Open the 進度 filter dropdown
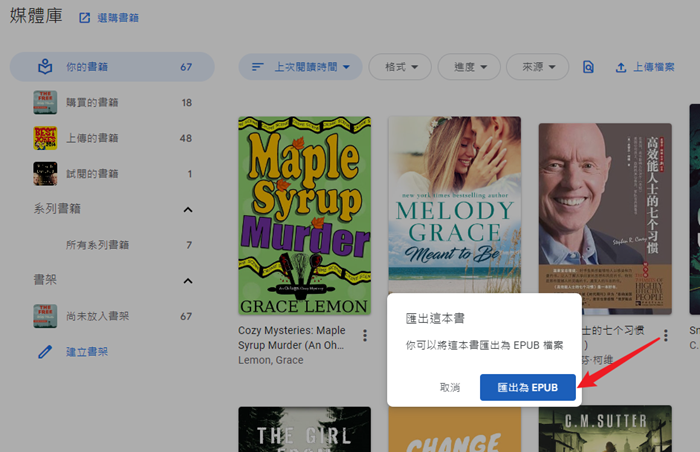The height and width of the screenshot is (452, 700). 469,67
